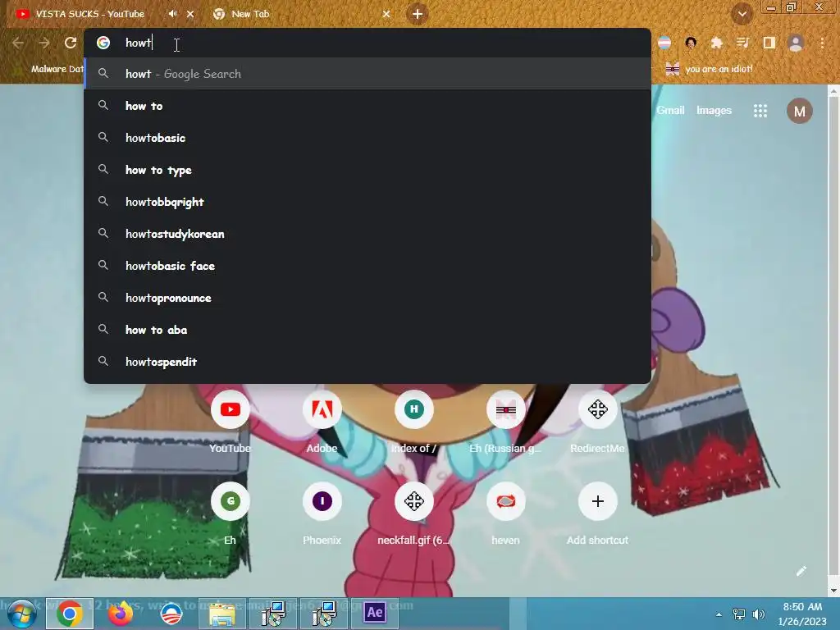Click the taskbar clock showing 8:50 AM
The width and height of the screenshot is (840, 630).
click(802, 614)
